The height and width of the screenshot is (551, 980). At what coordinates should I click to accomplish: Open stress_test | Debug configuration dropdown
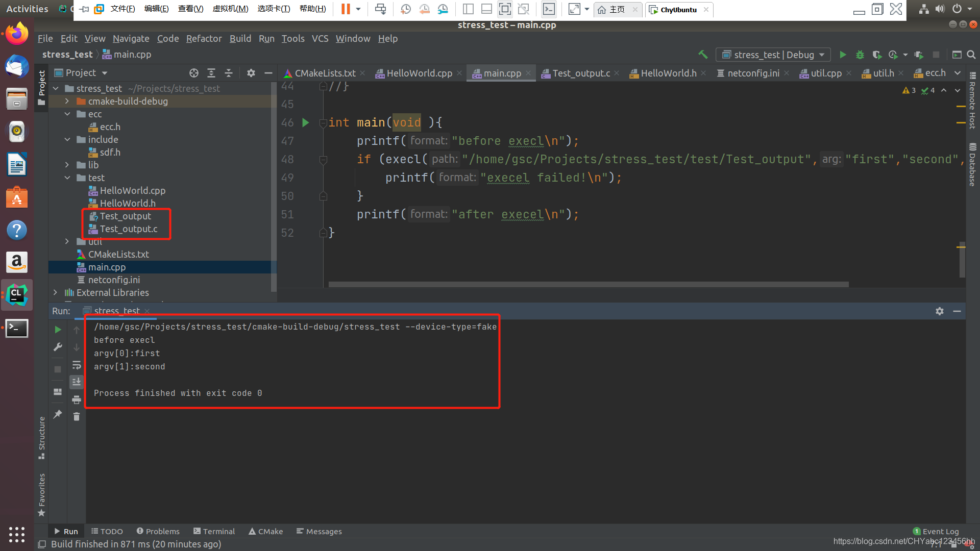point(773,55)
